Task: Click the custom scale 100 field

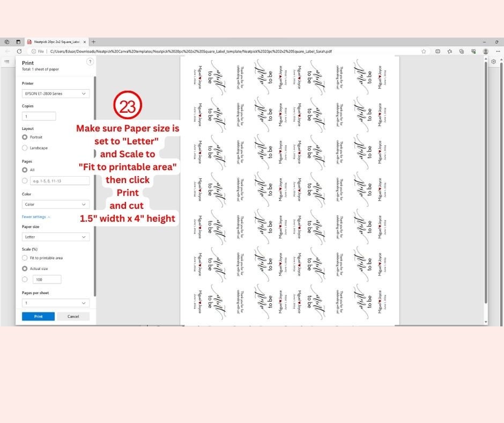Action: pyautogui.click(x=47, y=280)
